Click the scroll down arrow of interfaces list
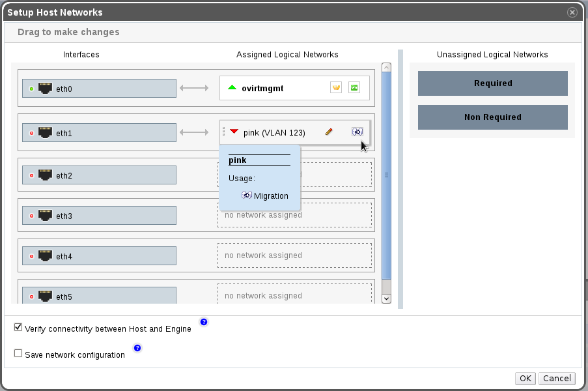The width and height of the screenshot is (588, 391). point(386,298)
